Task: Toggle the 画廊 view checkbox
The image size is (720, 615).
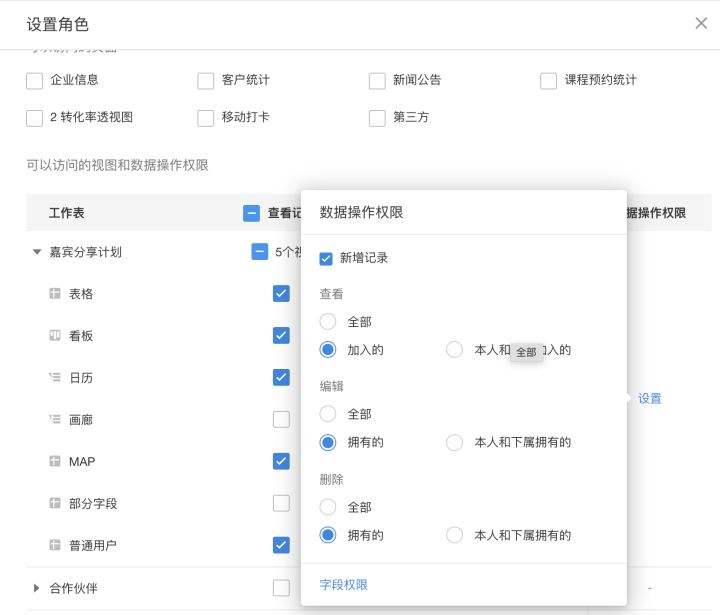Action: click(x=281, y=420)
